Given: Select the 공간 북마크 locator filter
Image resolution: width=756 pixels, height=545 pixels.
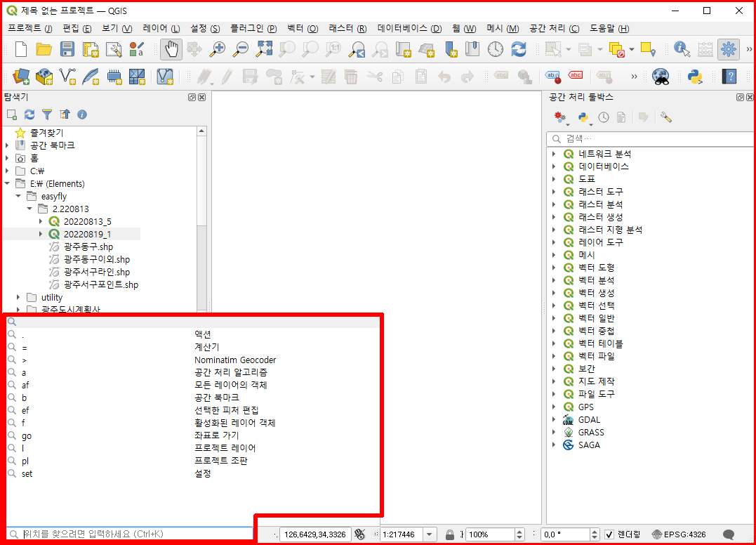Looking at the screenshot, I should click(193, 398).
